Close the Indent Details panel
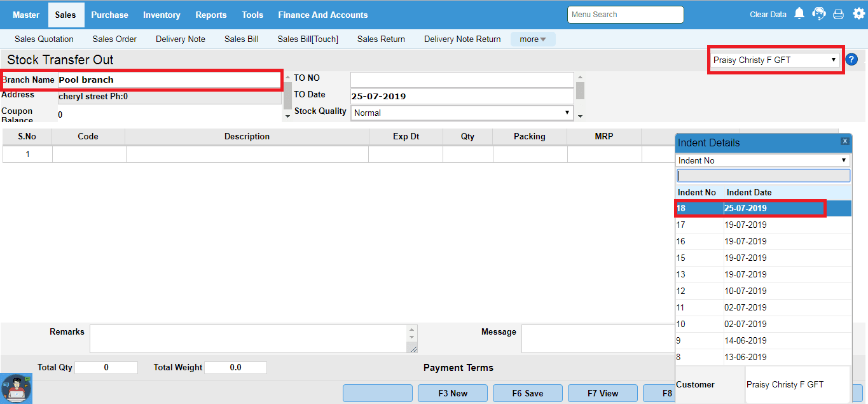868x404 pixels. [x=845, y=141]
